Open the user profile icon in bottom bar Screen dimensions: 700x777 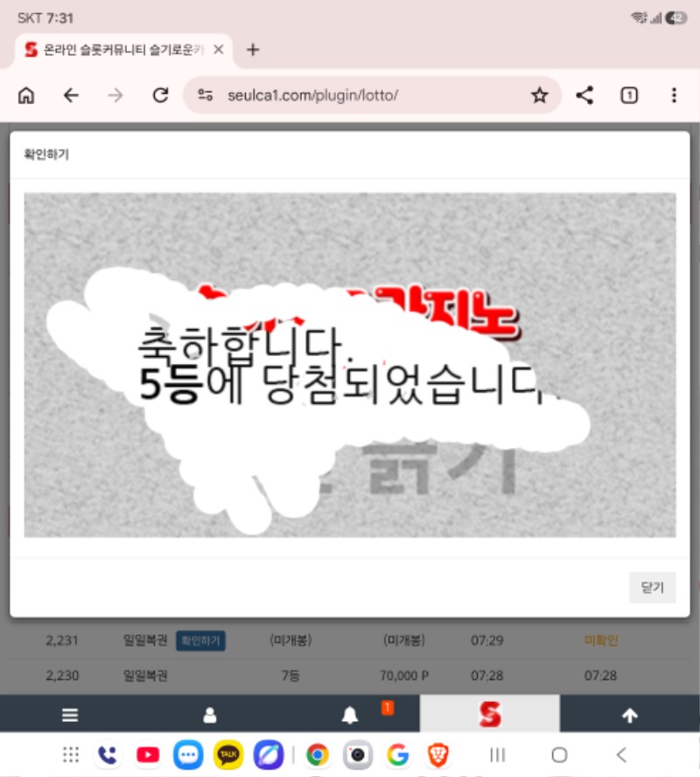(x=209, y=715)
